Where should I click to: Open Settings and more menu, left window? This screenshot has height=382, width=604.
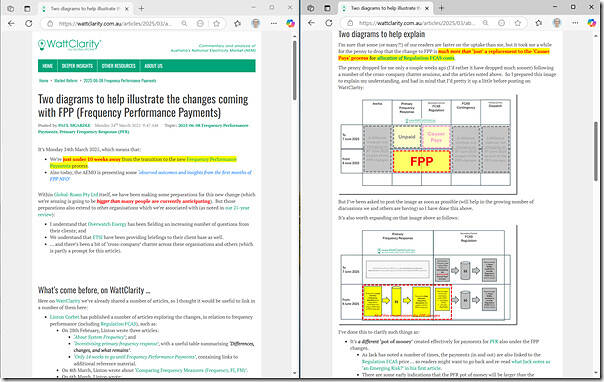click(x=273, y=23)
